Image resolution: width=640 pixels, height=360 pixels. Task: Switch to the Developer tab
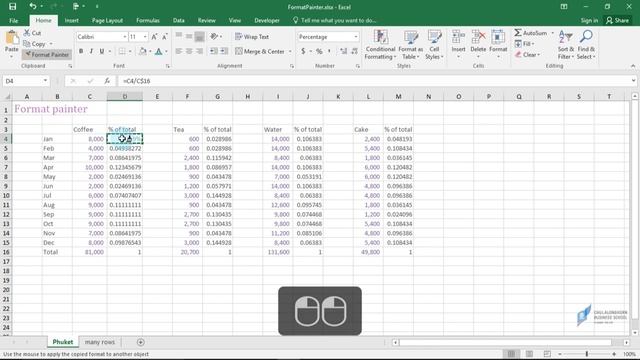tap(267, 20)
